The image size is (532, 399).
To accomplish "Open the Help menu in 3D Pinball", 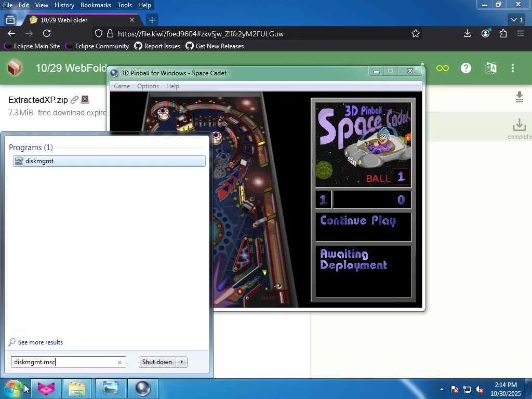I will (172, 86).
